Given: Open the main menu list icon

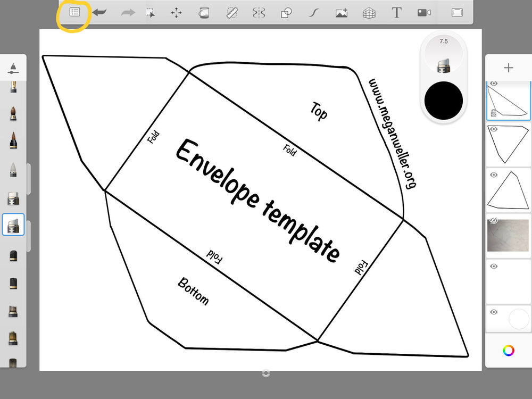Looking at the screenshot, I should (74, 13).
